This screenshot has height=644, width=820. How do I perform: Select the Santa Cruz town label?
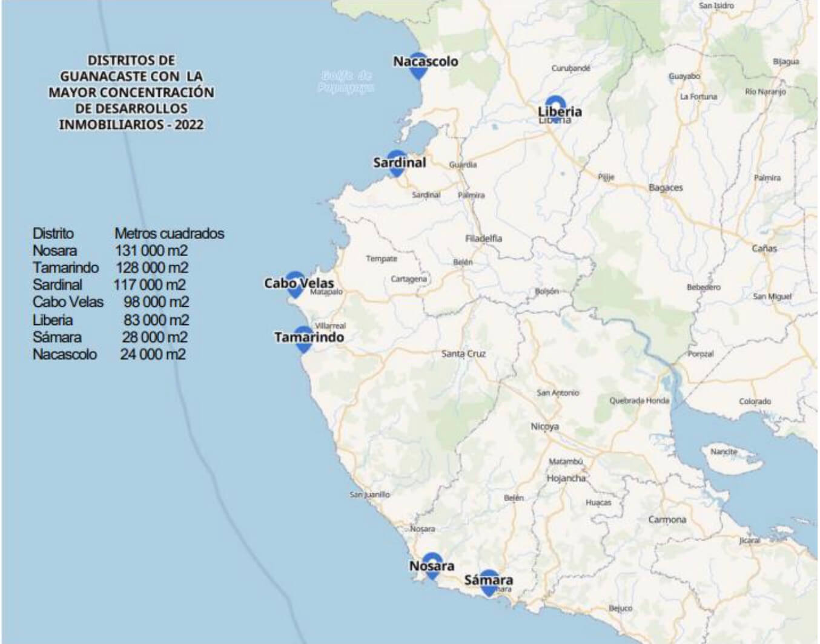point(463,353)
